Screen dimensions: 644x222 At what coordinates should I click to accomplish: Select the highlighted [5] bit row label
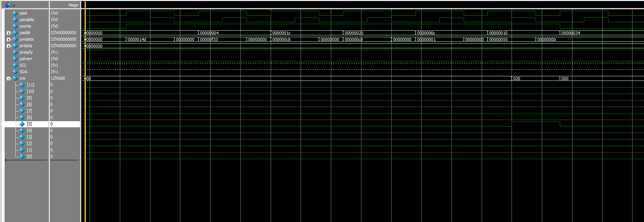pos(29,124)
